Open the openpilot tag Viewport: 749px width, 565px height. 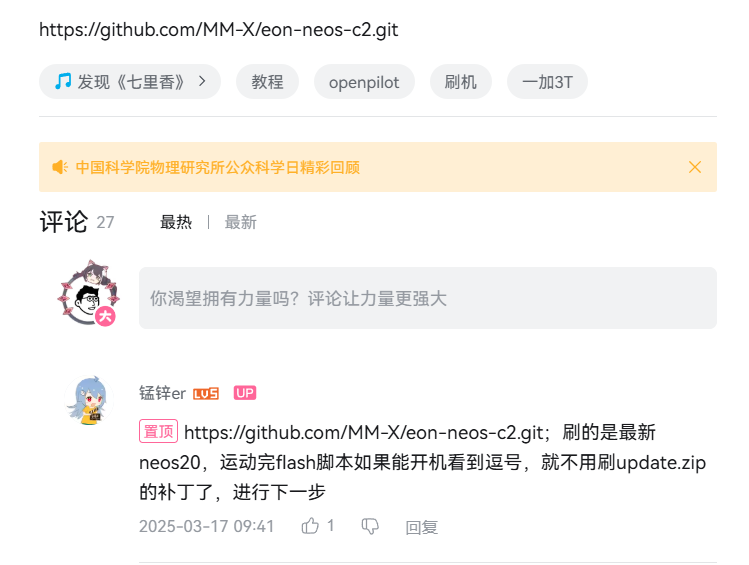[x=364, y=82]
